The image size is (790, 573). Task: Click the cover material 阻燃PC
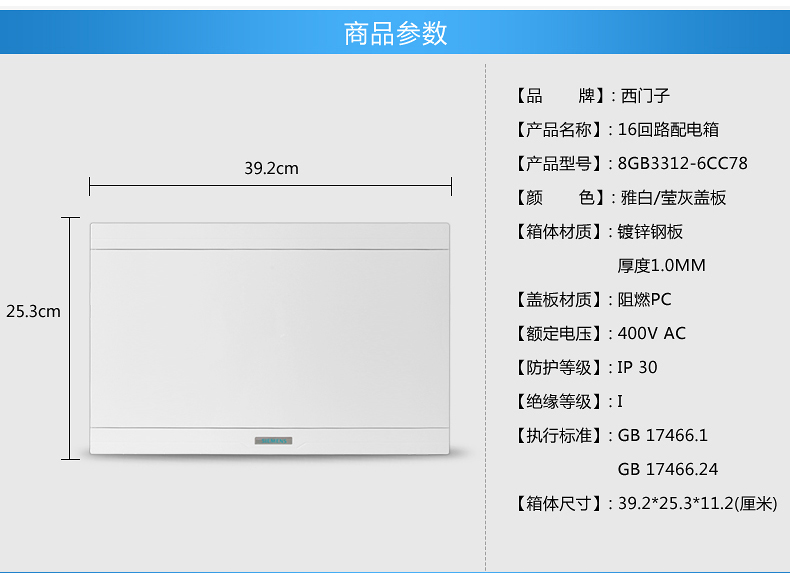pos(644,300)
